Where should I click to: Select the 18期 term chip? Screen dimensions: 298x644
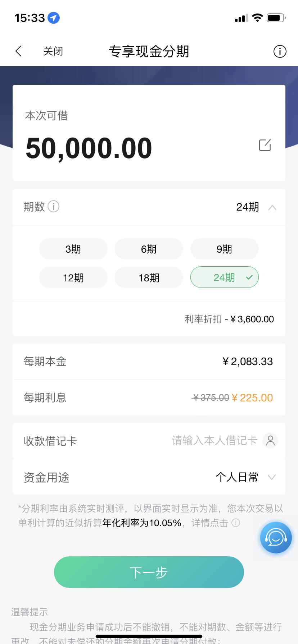(x=149, y=277)
